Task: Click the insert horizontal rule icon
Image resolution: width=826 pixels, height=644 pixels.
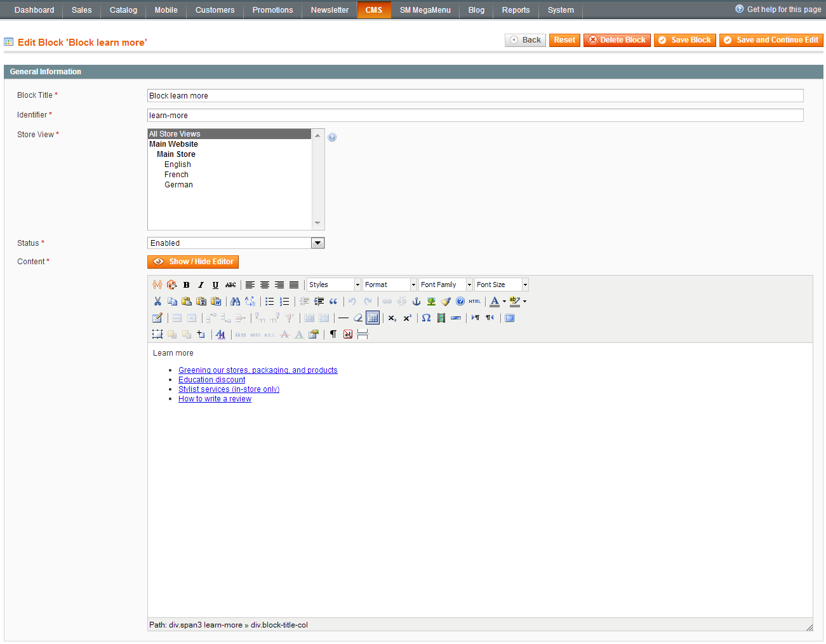Action: tap(343, 318)
